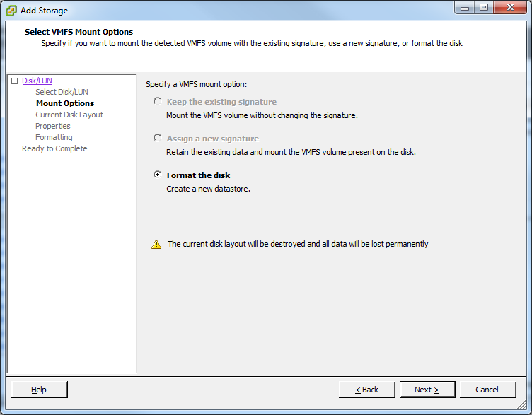This screenshot has height=415, width=532.
Task: Collapse the Disk/LUN tree node
Action: pyautogui.click(x=14, y=81)
